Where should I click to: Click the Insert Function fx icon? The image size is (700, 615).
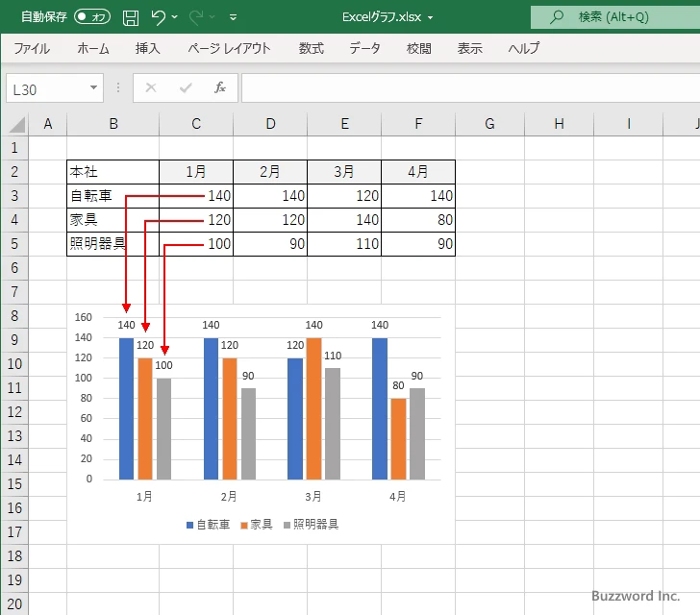point(220,87)
